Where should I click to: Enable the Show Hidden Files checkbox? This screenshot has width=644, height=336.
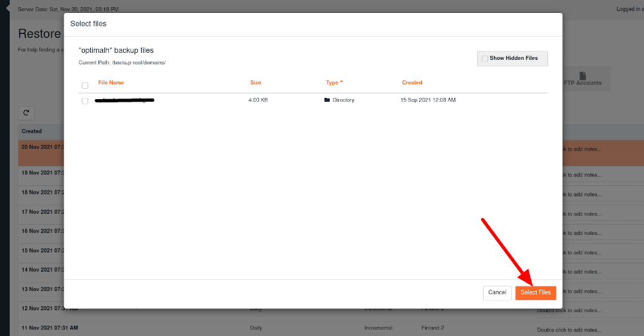pyautogui.click(x=485, y=59)
